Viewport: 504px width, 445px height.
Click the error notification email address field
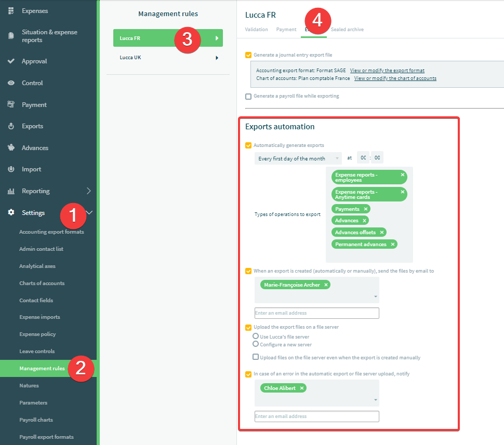tap(316, 416)
